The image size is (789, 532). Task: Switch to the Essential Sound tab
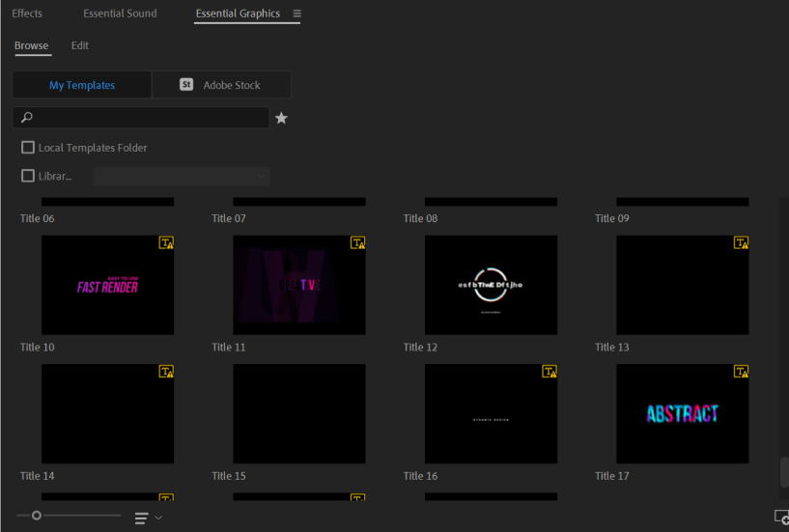pyautogui.click(x=120, y=14)
